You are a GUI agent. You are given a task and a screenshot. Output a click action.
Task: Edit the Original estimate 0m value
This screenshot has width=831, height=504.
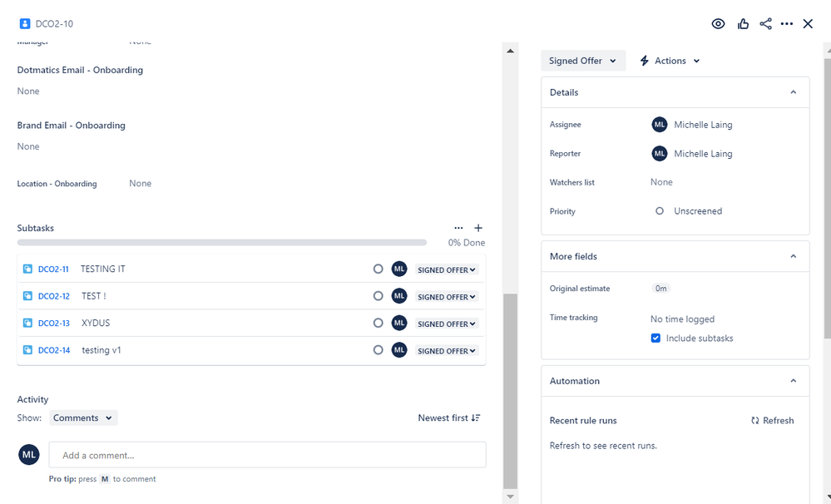tap(660, 289)
